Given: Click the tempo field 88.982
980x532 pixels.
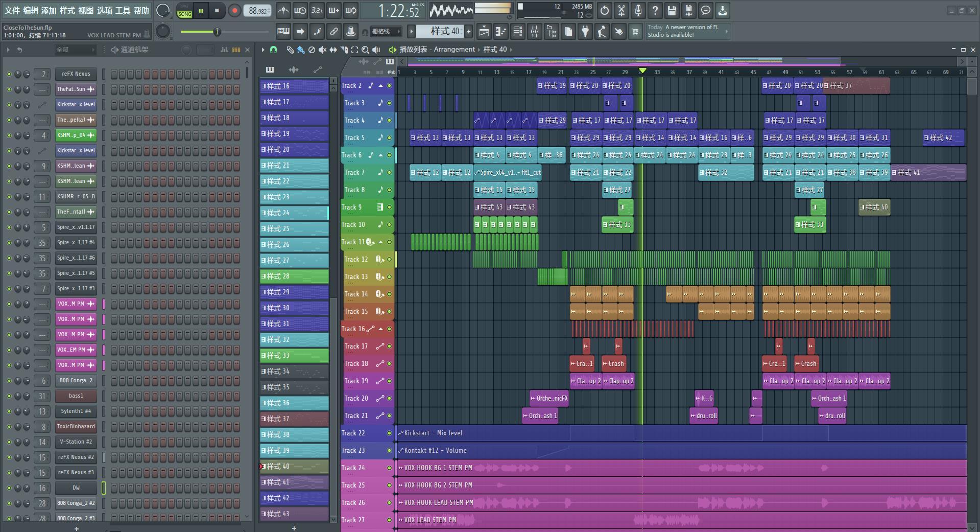Looking at the screenshot, I should click(x=258, y=11).
